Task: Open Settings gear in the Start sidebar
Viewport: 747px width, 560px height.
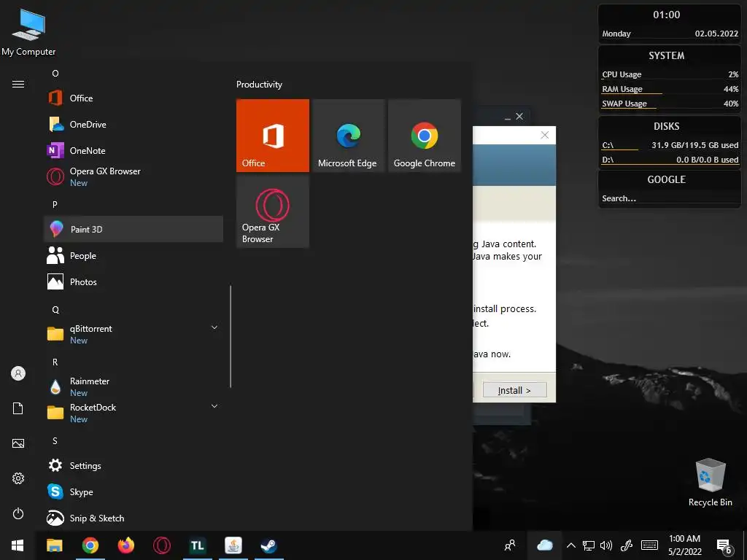Action: (x=18, y=478)
